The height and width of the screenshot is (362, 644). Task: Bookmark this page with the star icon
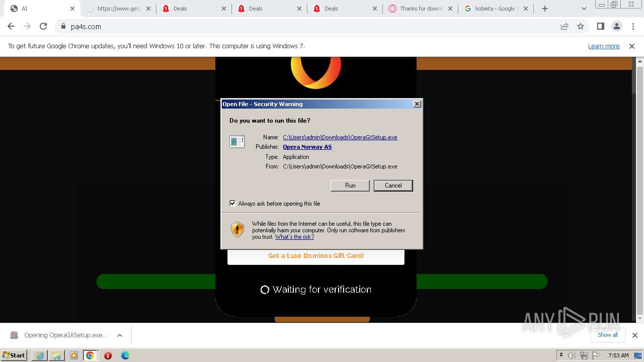tap(581, 27)
